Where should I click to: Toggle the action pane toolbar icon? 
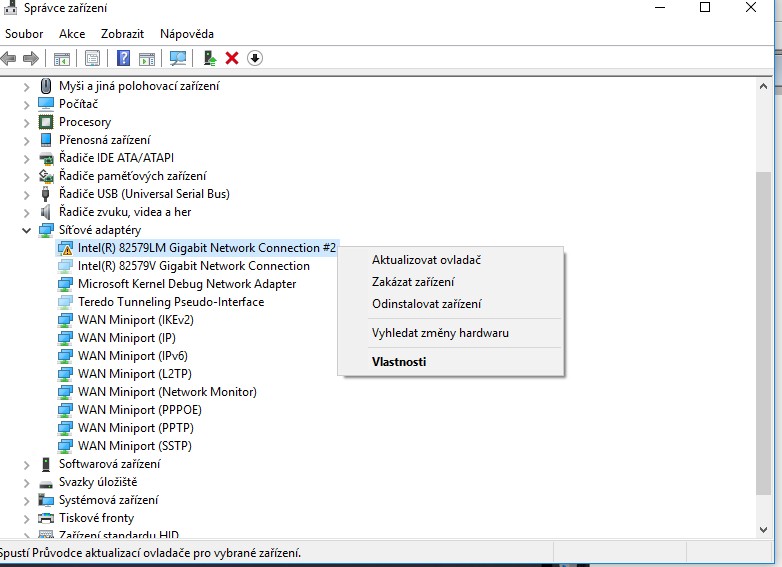[x=147, y=59]
